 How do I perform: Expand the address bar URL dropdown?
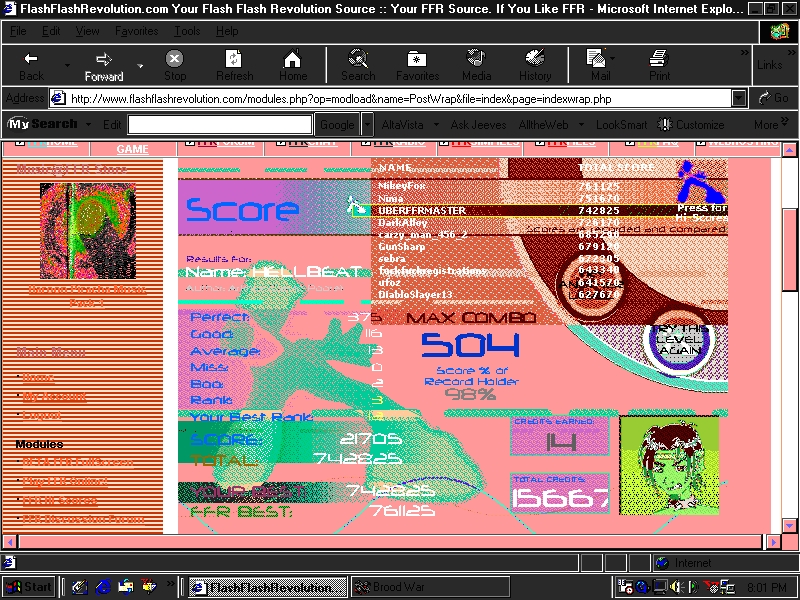(739, 98)
